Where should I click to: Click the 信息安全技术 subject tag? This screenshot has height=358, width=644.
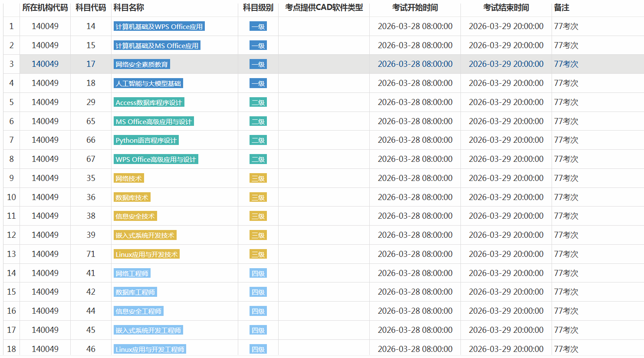(x=135, y=216)
